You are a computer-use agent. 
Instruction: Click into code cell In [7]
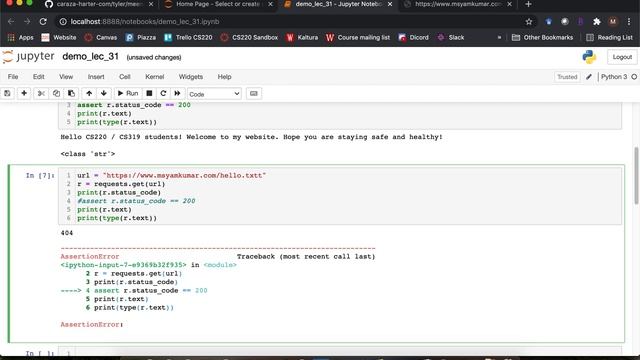[340, 196]
